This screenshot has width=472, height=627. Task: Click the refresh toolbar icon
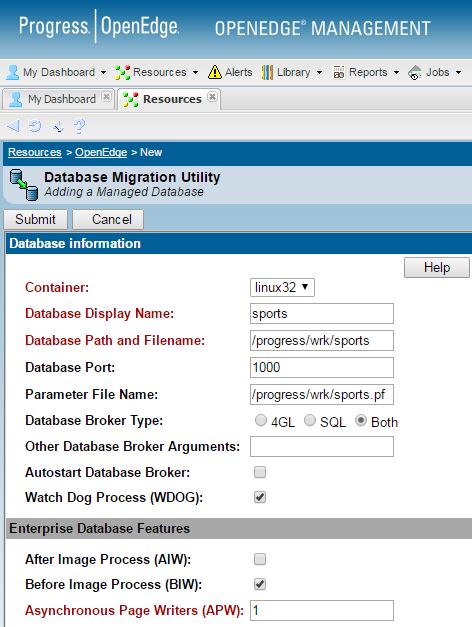point(35,126)
